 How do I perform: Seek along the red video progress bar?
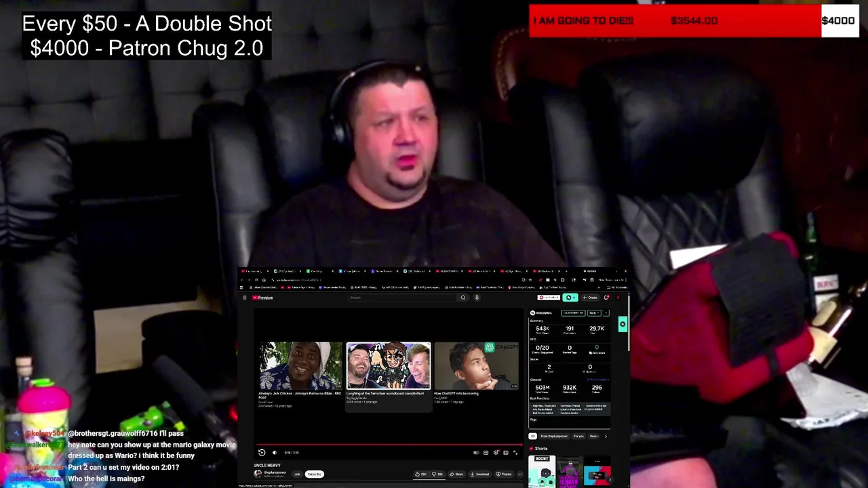(x=389, y=445)
